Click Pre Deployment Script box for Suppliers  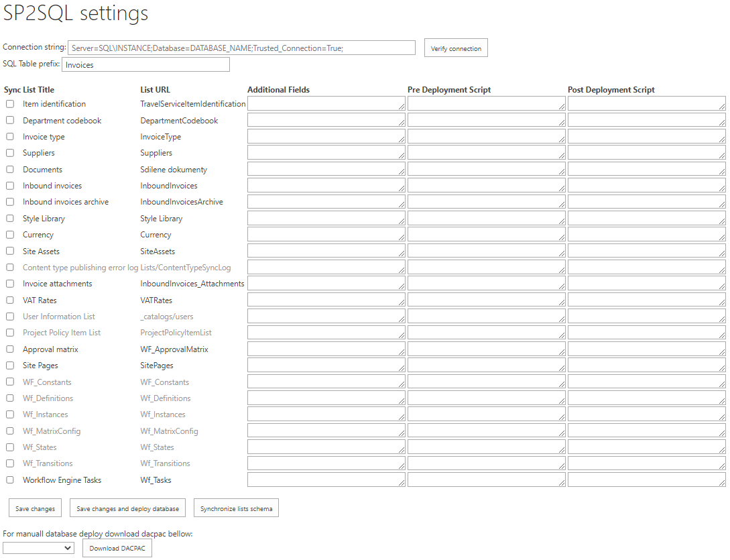click(487, 153)
